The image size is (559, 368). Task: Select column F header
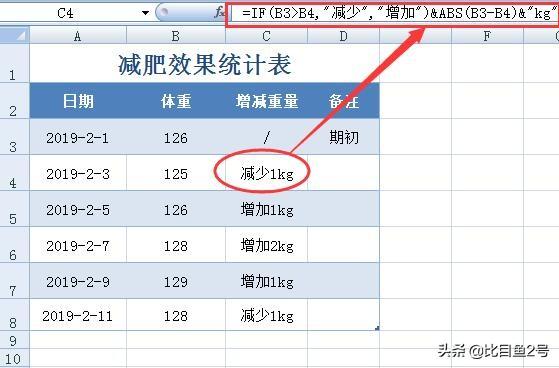(487, 36)
